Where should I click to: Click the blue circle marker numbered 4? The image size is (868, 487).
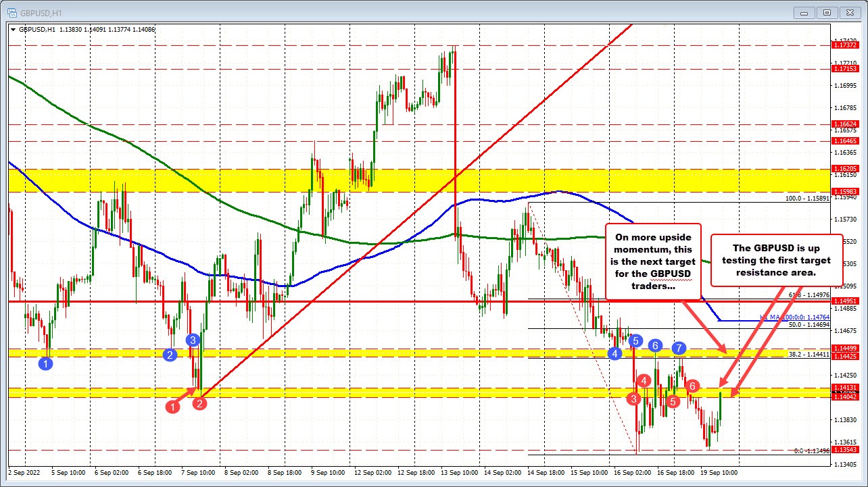coord(615,354)
